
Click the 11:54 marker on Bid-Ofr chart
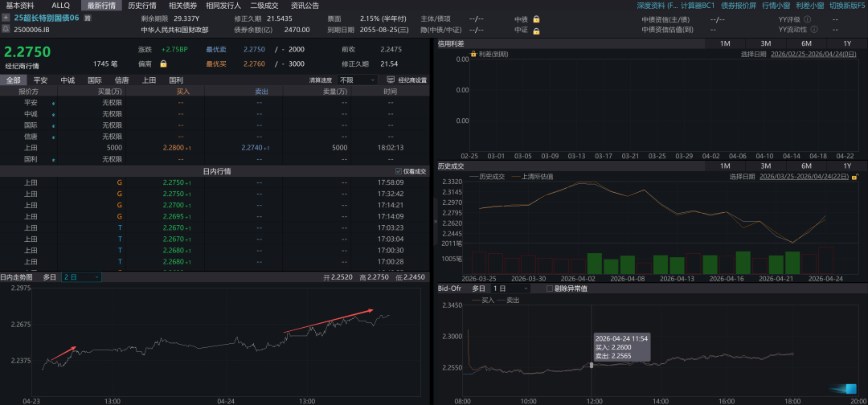pos(592,365)
